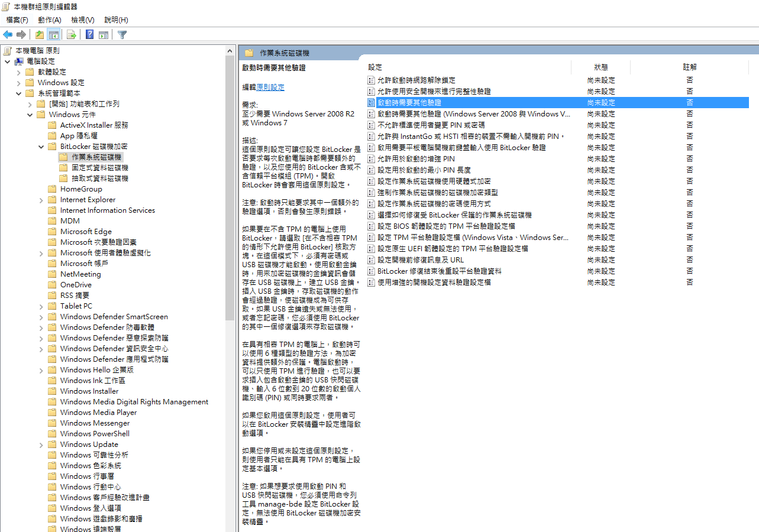Click the tree pane scrollbar up arrow
Image resolution: width=759 pixels, height=532 pixels.
pos(230,51)
